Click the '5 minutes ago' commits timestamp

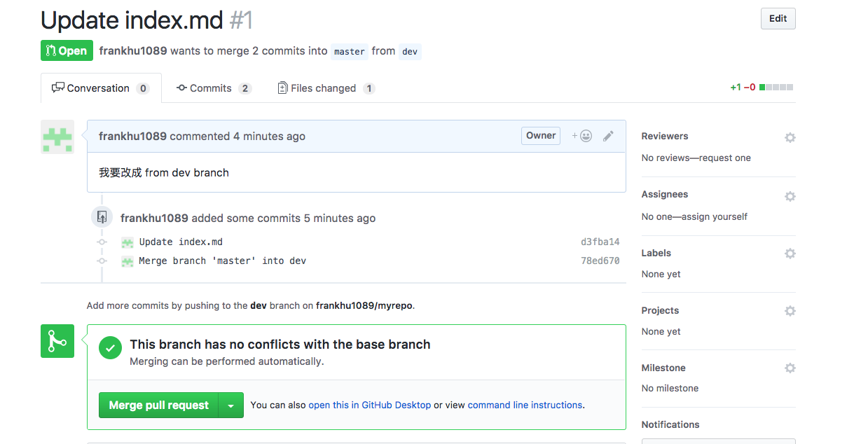point(340,218)
